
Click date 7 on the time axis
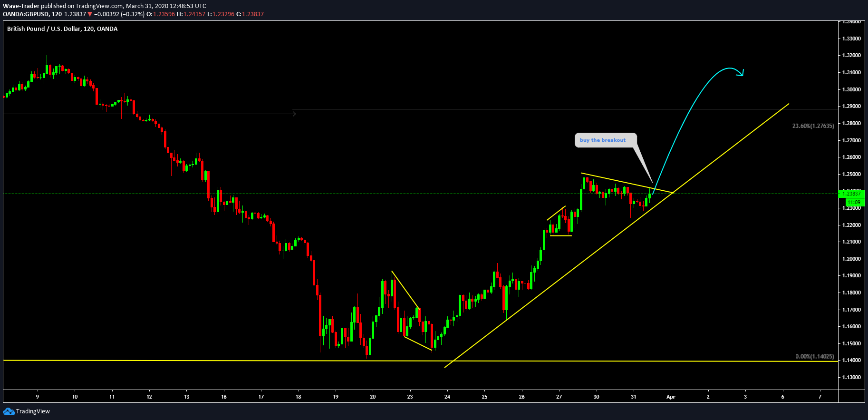[820, 397]
